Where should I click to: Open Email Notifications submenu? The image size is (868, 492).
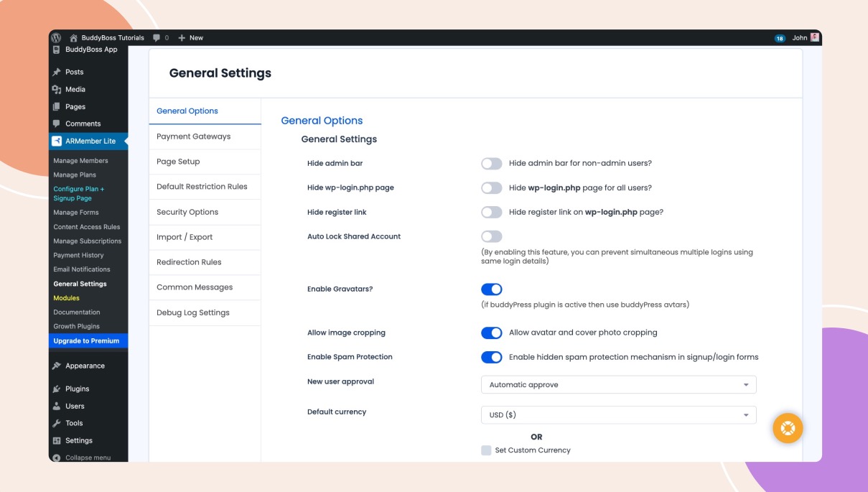pyautogui.click(x=82, y=269)
